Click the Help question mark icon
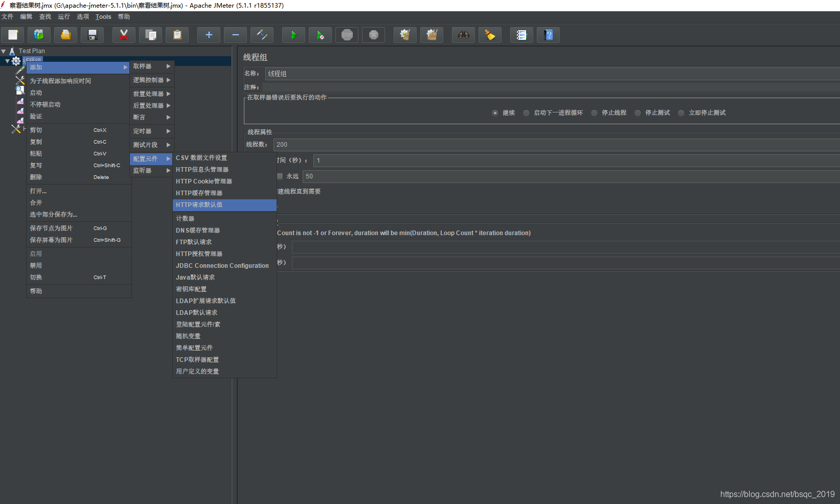This screenshot has width=840, height=504. click(548, 35)
